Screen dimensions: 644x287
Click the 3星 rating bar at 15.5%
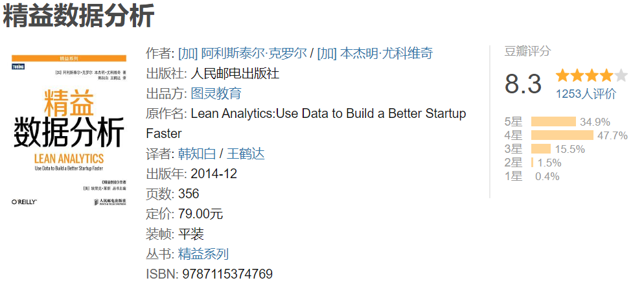[540, 148]
